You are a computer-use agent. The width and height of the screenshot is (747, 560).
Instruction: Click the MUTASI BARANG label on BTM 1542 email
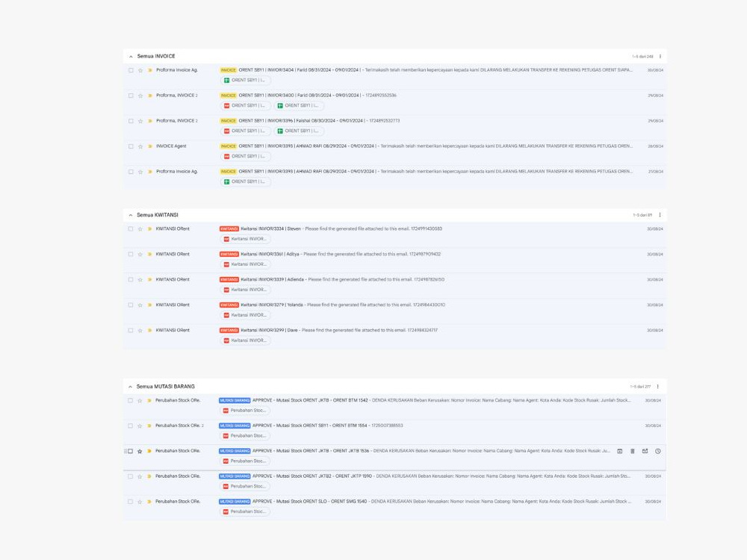click(235, 400)
